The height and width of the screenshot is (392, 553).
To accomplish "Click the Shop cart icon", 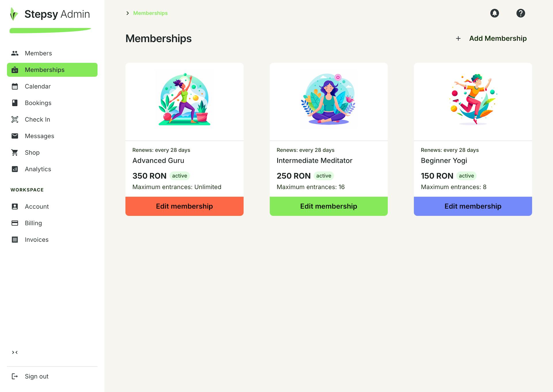I will coord(15,153).
